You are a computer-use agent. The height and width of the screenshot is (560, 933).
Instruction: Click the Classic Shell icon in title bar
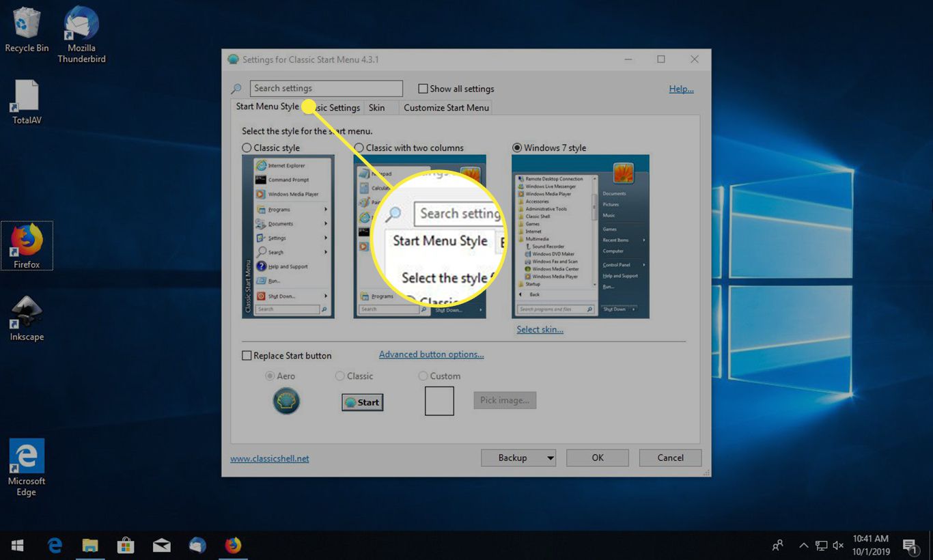(x=233, y=59)
